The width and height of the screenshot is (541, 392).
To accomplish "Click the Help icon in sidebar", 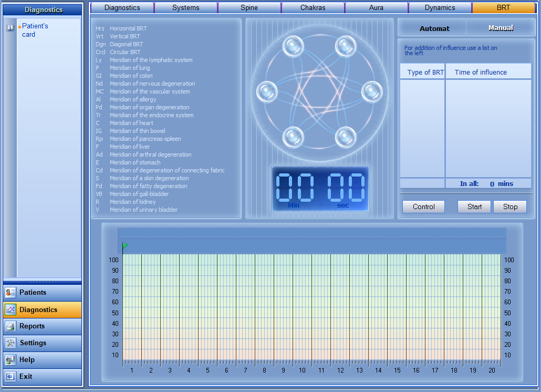I will [x=11, y=359].
